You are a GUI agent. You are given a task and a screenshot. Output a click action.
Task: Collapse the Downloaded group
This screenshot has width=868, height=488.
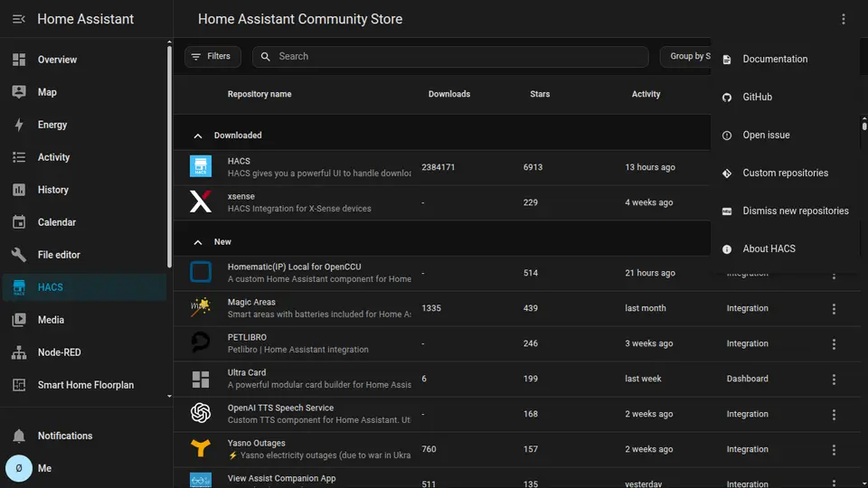(x=198, y=136)
